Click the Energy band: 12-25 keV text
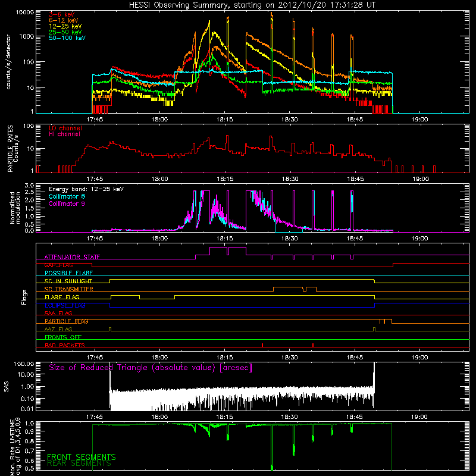Image resolution: width=476 pixels, height=476 pixels. (86, 189)
